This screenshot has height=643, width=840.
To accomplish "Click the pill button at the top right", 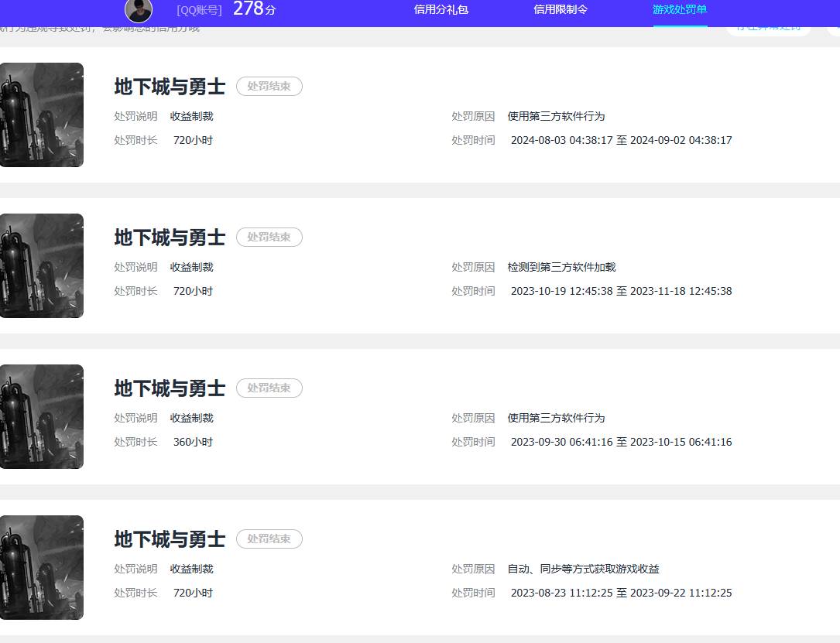I will pos(768,27).
